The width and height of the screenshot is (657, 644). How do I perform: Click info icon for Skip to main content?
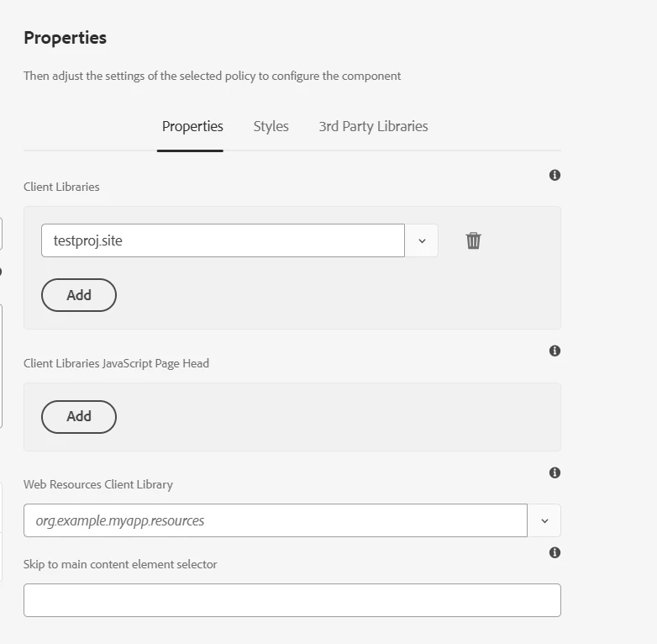point(555,552)
